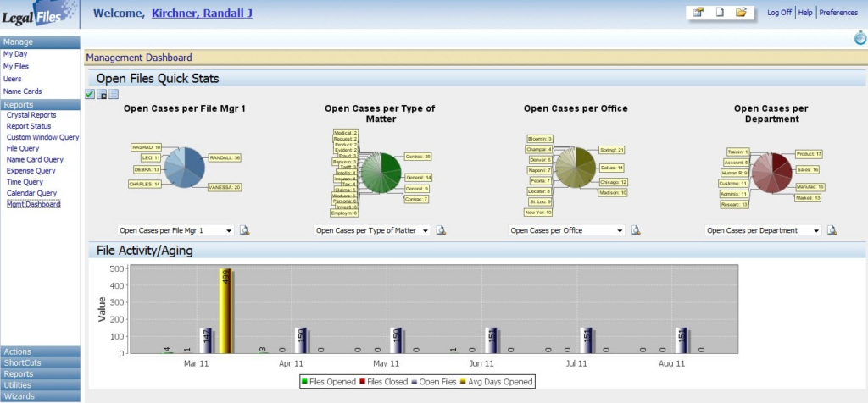This screenshot has height=403, width=868.
Task: Click magnifier icon beside Office dropdown
Action: pos(636,230)
